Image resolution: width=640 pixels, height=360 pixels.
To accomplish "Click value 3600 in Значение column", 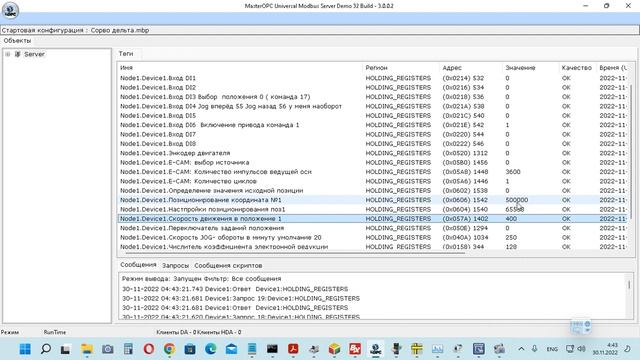I will pos(513,172).
